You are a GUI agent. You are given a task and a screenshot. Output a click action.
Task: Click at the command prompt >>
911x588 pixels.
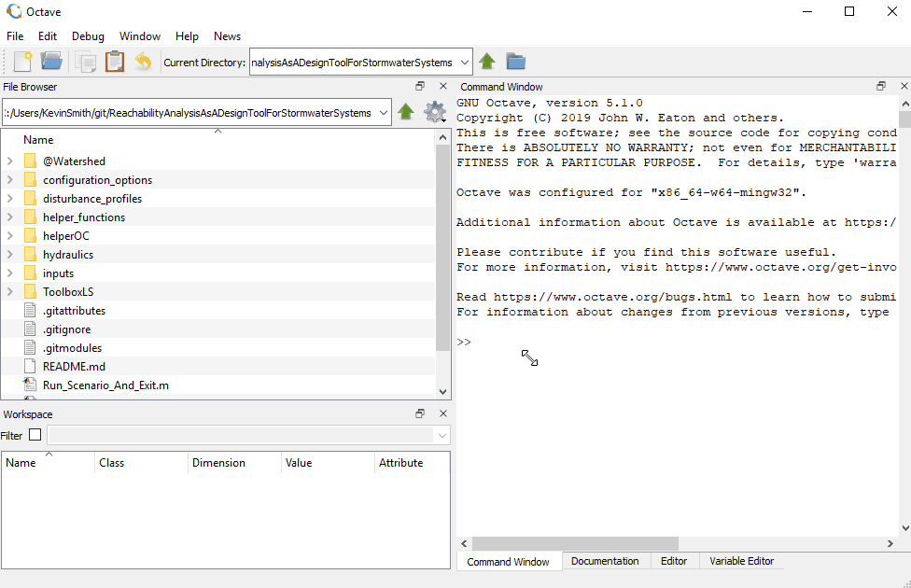click(x=464, y=342)
